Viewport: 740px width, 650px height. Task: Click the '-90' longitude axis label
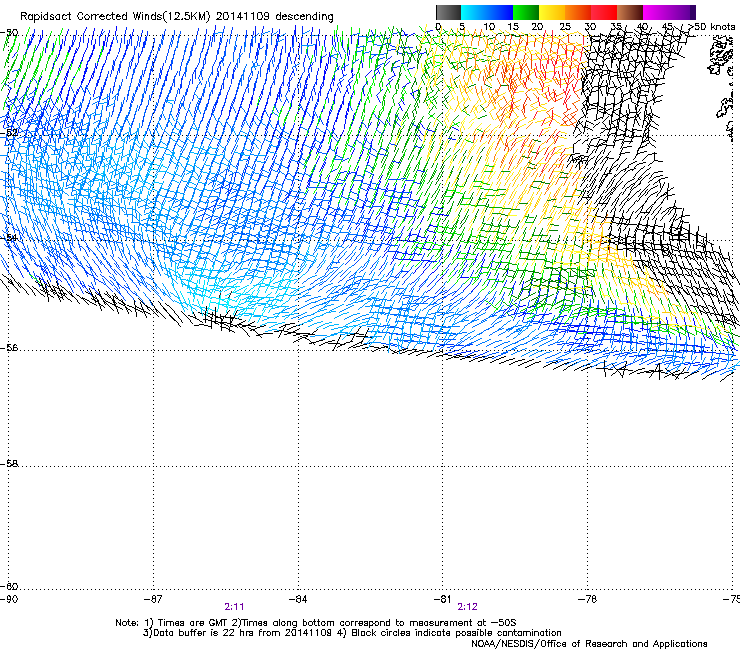tap(9, 599)
